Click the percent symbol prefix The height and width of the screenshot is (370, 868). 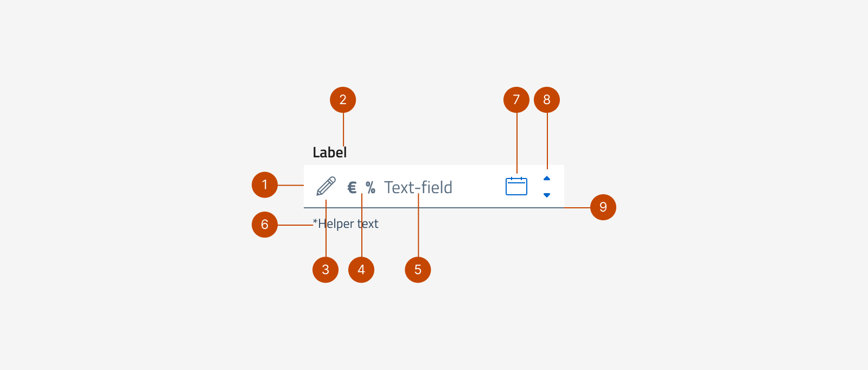371,188
